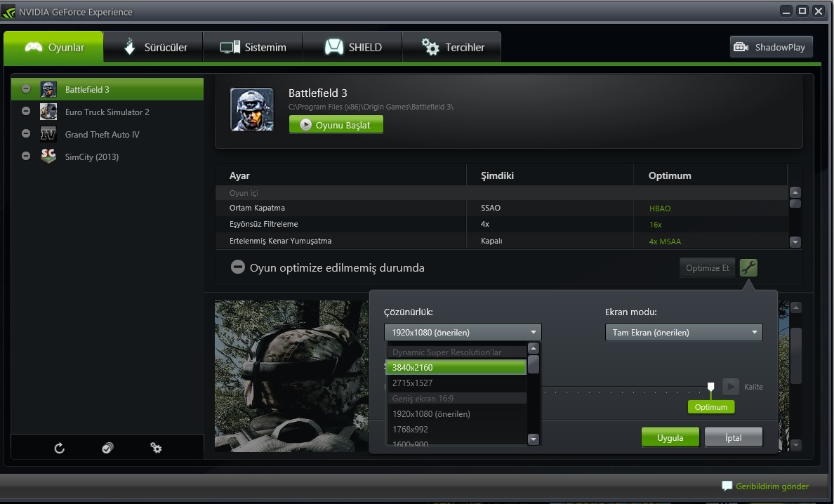
Task: Go to the SHIELD tab
Action: 352,47
